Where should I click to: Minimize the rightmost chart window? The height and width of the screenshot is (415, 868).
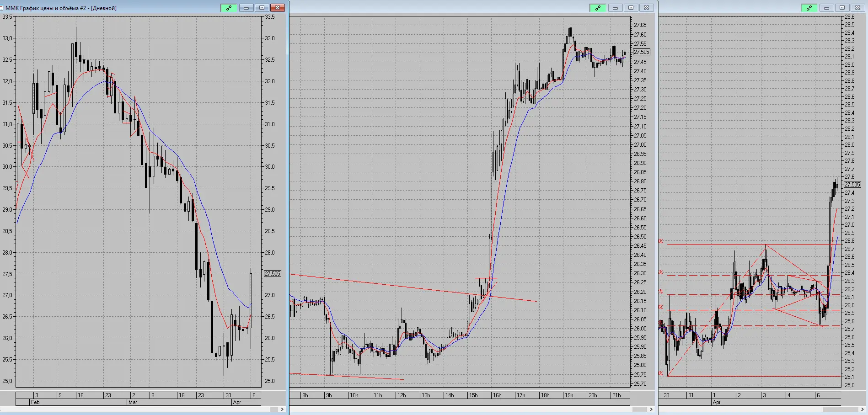826,8
